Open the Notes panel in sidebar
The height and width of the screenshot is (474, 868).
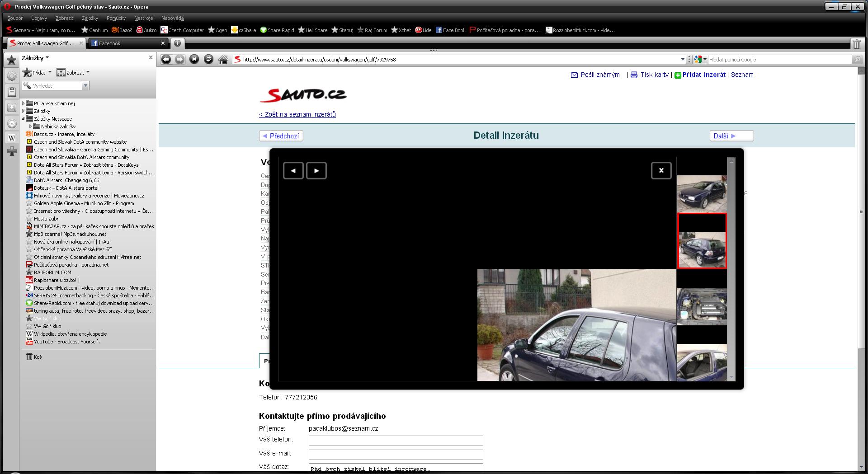[12, 92]
